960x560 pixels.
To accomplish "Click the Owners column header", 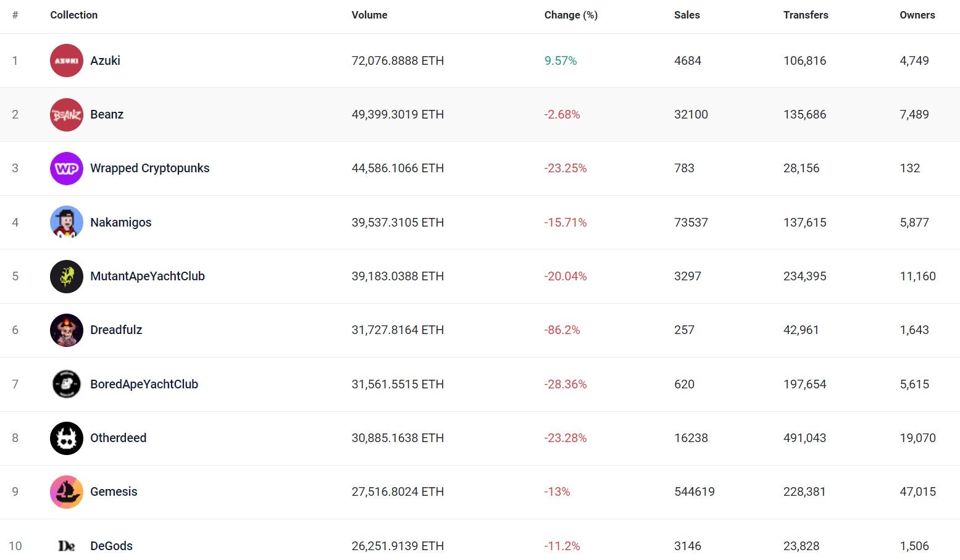I will (917, 15).
